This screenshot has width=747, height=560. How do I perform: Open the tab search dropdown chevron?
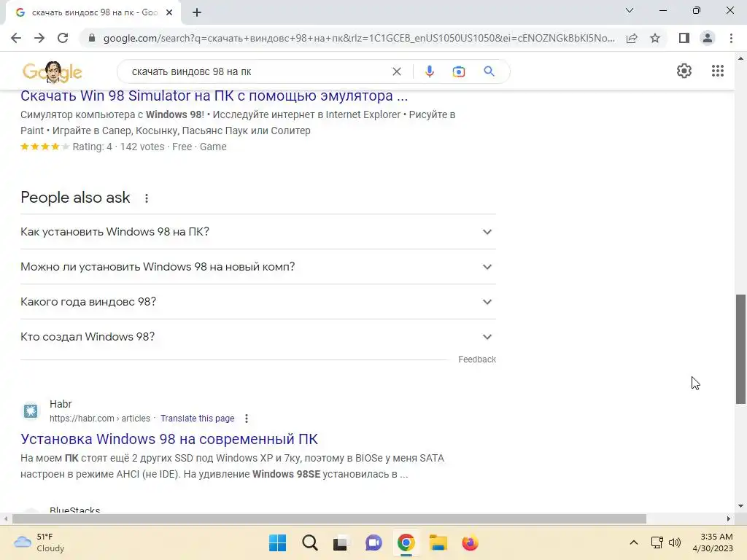tap(630, 10)
